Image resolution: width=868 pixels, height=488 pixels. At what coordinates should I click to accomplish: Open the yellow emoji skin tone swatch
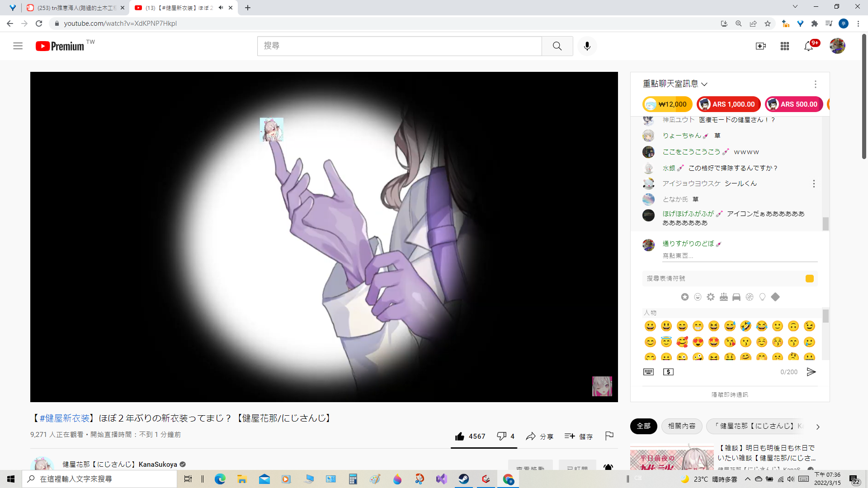[x=810, y=278]
